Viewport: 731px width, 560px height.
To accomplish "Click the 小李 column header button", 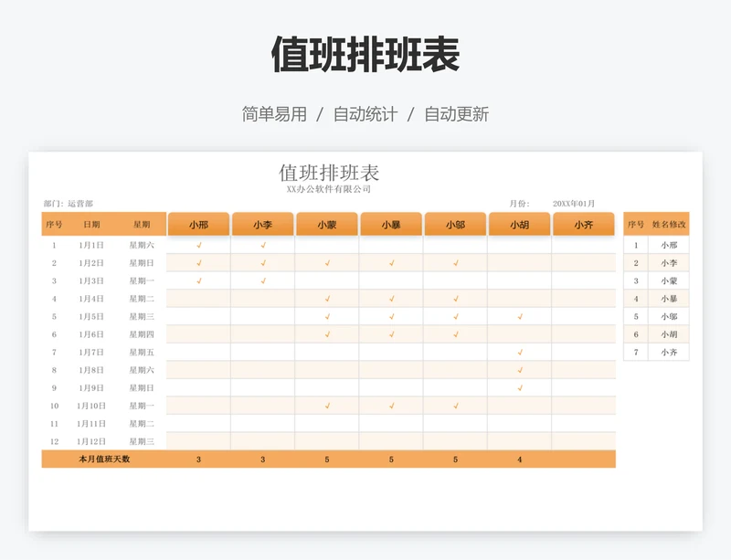I will [263, 225].
